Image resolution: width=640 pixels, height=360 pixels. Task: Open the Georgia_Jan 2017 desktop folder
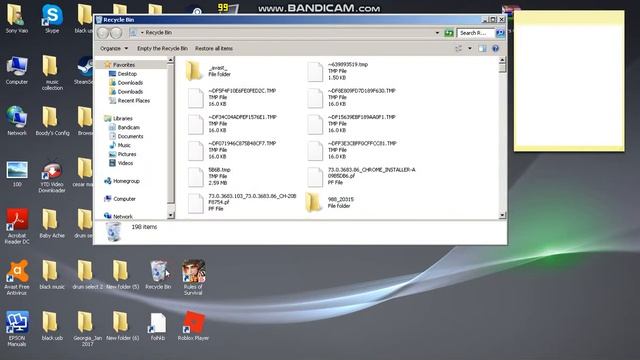pyautogui.click(x=87, y=329)
